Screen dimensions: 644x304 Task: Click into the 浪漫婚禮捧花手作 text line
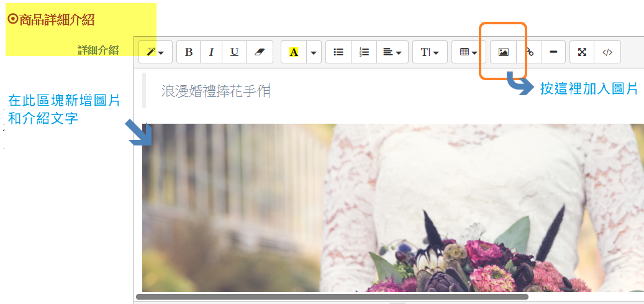pos(215,91)
